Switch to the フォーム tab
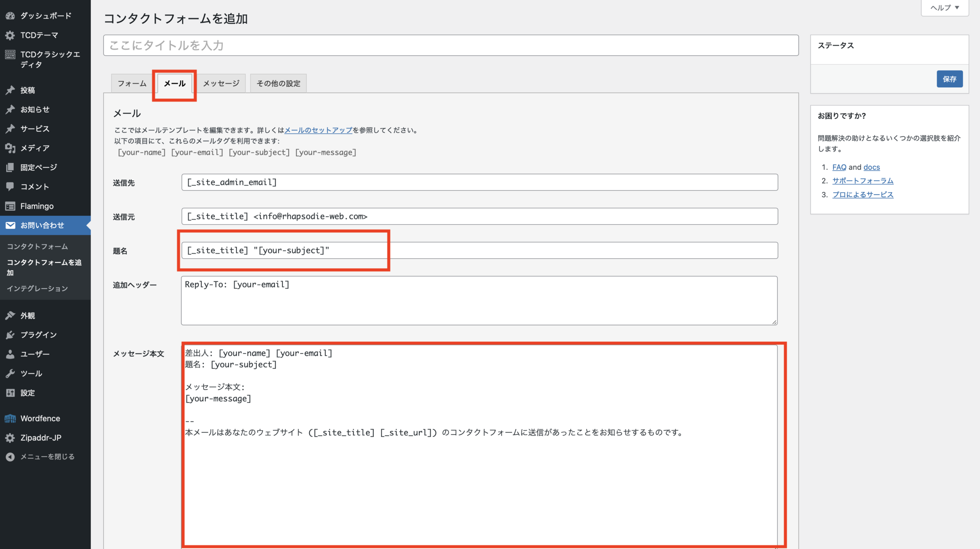Screen dimensions: 980x549 pyautogui.click(x=132, y=84)
